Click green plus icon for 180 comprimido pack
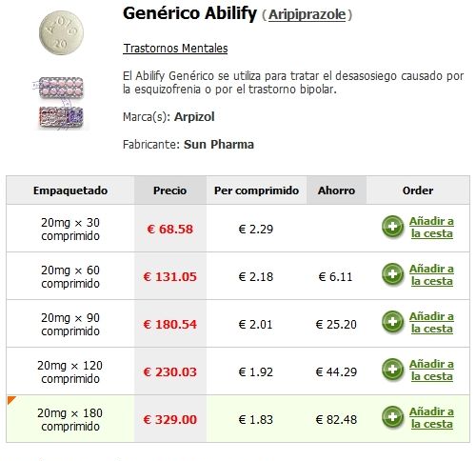 392,417
